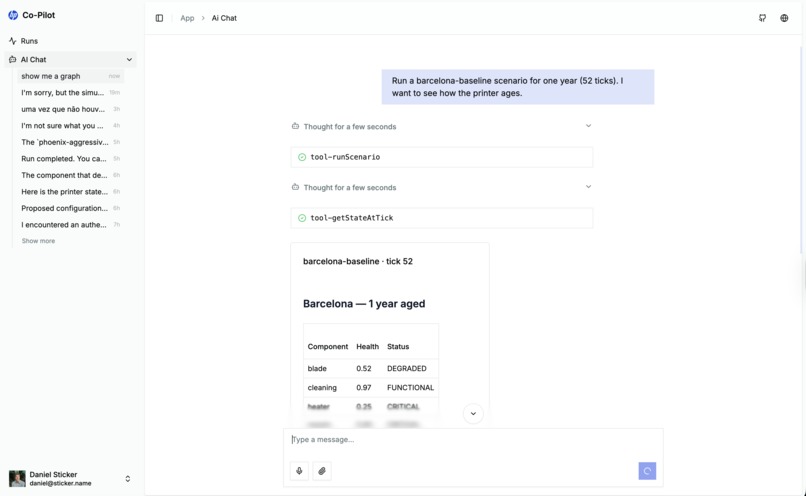Click the microphone voice input button

[299, 471]
